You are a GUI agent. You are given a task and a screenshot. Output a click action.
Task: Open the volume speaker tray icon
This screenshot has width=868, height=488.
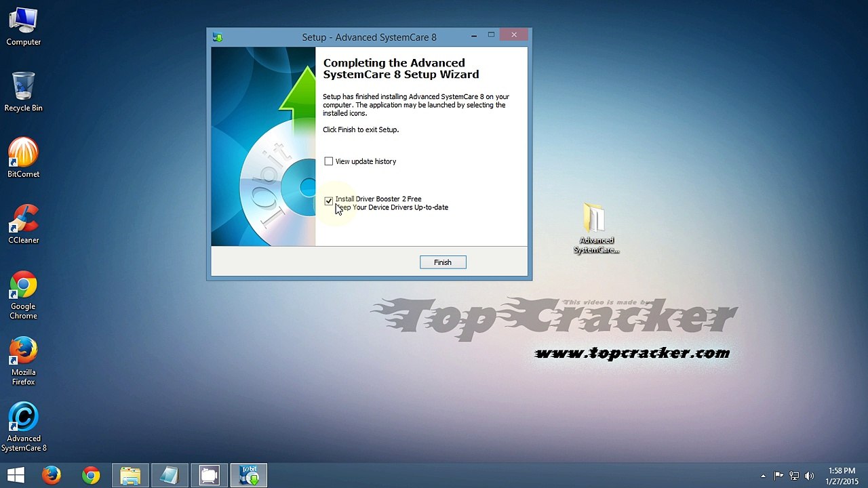point(809,476)
